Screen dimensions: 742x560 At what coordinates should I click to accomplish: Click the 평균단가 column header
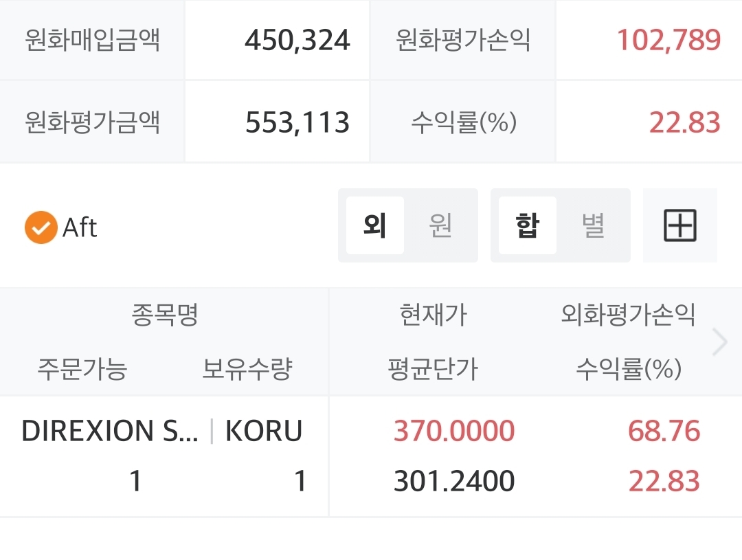click(433, 370)
